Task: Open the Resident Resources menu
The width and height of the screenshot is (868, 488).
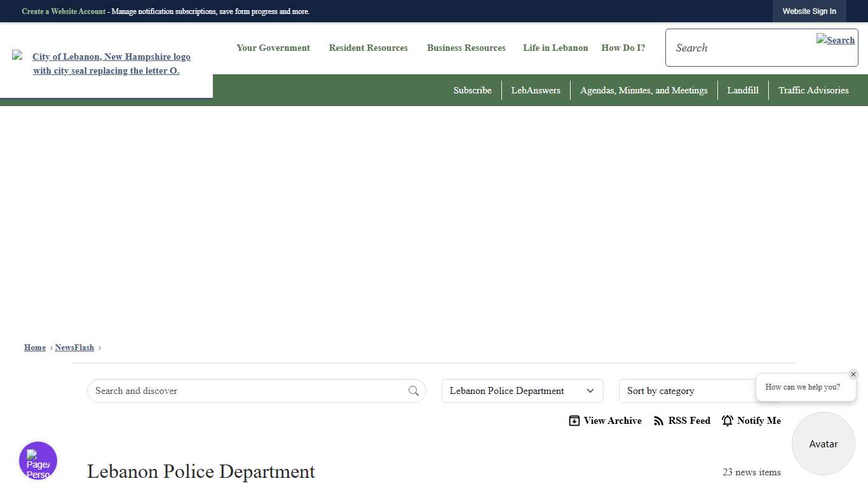Action: tap(368, 48)
